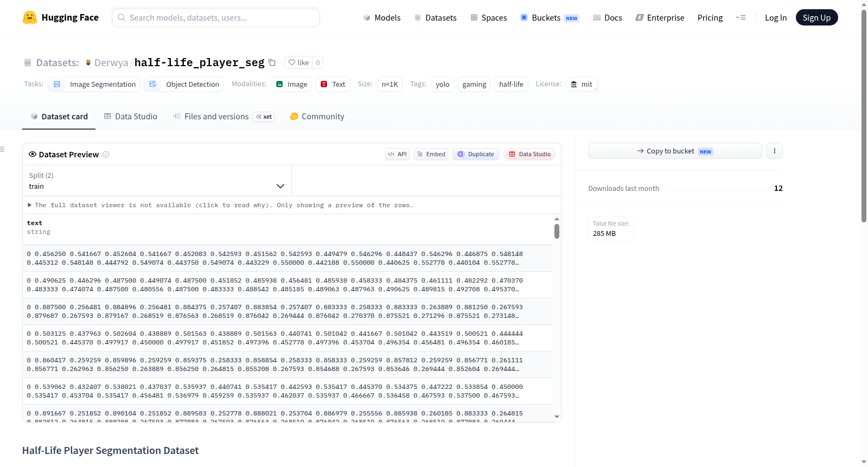868x467 pixels.
Task: Click the 285 MB total file size value
Action: [604, 234]
